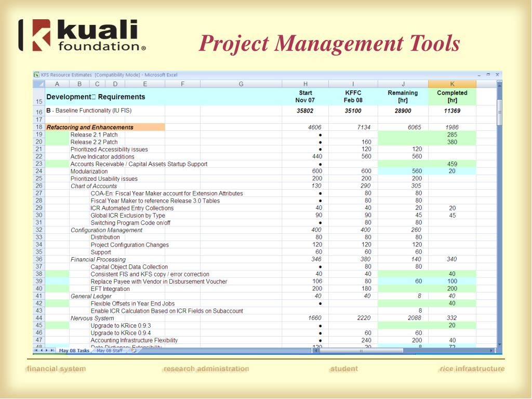This screenshot has height=399, width=532.
Task: Select 'Financial Processing' category cell
Action: pyautogui.click(x=98, y=260)
